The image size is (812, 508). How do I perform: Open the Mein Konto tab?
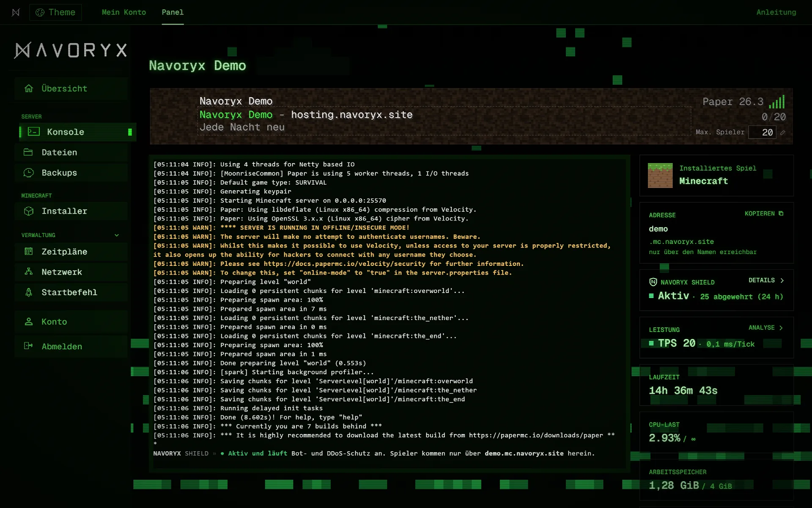tap(123, 12)
